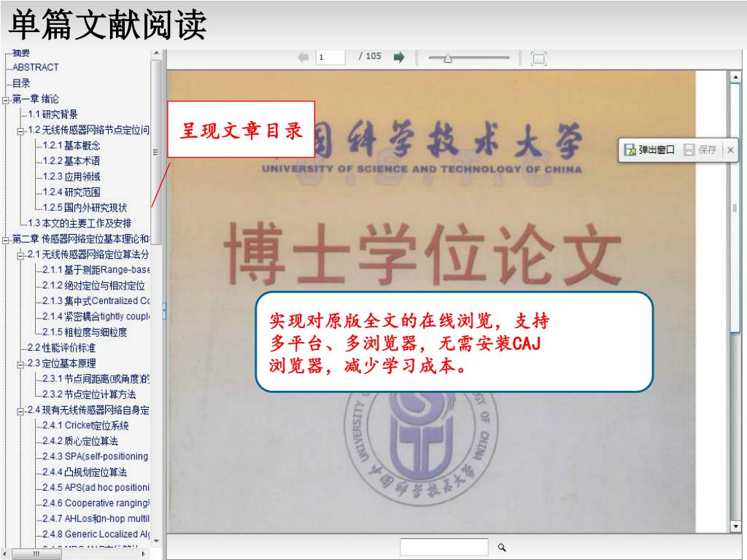Screen dimensions: 747x560
Task: Collapse the 1.2 无线传感器网络节点定位 node
Action: click(21, 131)
